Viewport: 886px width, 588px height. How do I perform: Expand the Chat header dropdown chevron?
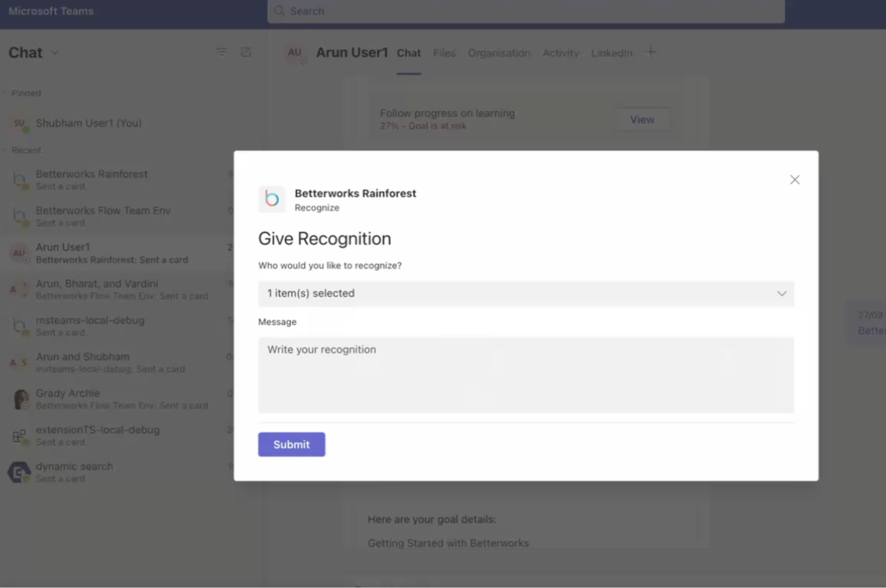[x=55, y=52]
